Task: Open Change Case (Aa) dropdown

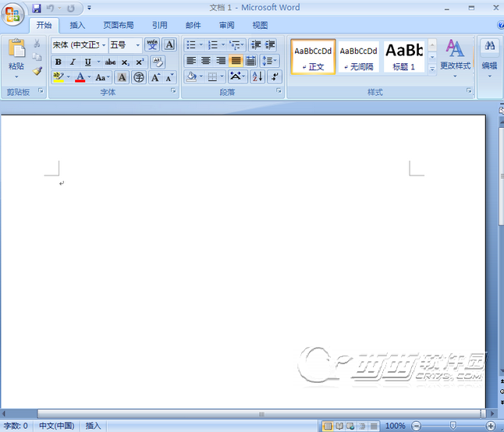Action: point(103,77)
